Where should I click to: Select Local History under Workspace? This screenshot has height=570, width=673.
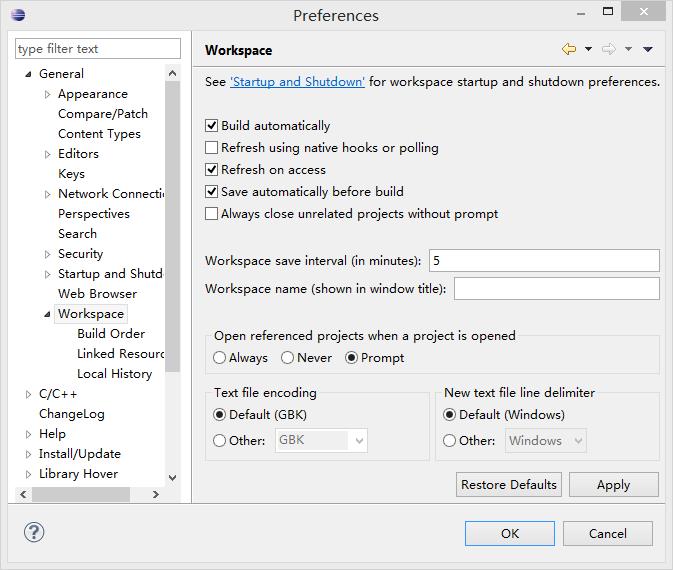(115, 374)
